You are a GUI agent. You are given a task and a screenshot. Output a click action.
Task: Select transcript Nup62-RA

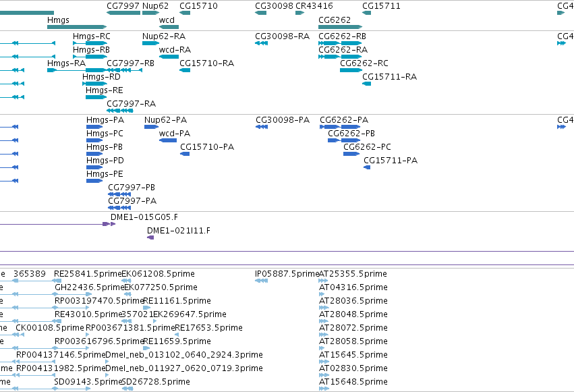tap(164, 36)
